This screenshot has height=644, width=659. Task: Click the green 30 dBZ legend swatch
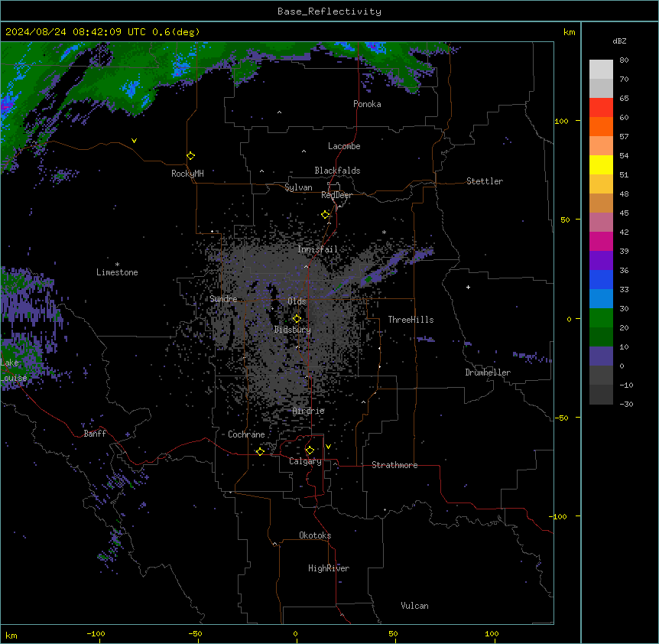point(601,318)
